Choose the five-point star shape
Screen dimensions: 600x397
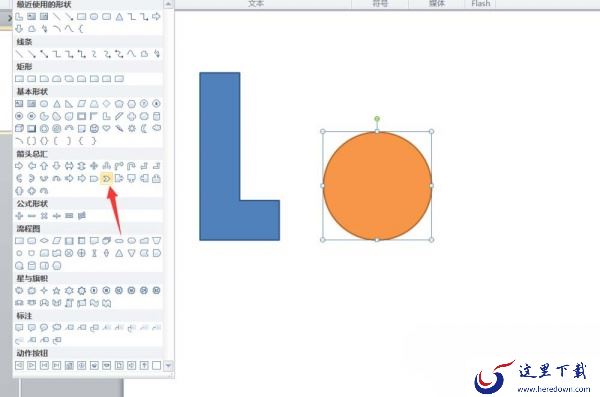(57, 291)
